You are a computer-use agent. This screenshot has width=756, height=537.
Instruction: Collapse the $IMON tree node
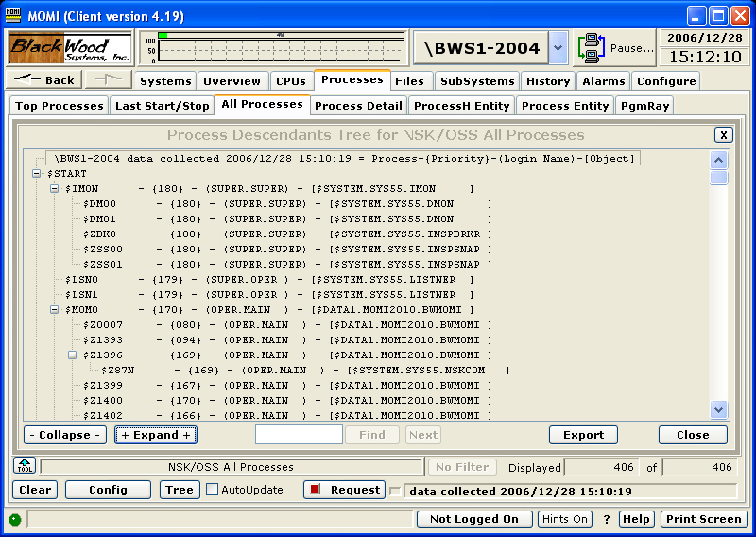click(x=55, y=189)
